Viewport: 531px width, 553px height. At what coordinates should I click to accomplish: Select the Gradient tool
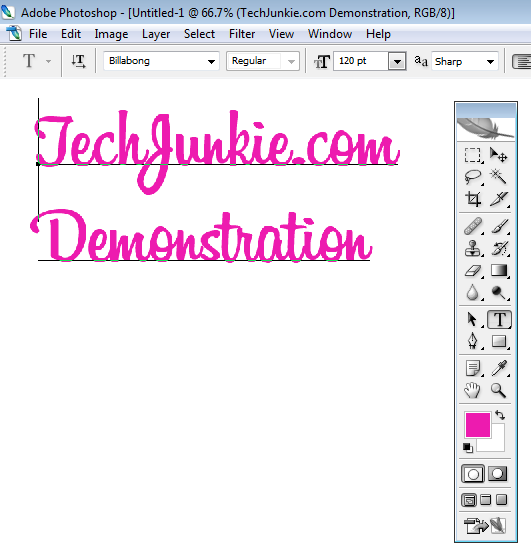tap(499, 271)
